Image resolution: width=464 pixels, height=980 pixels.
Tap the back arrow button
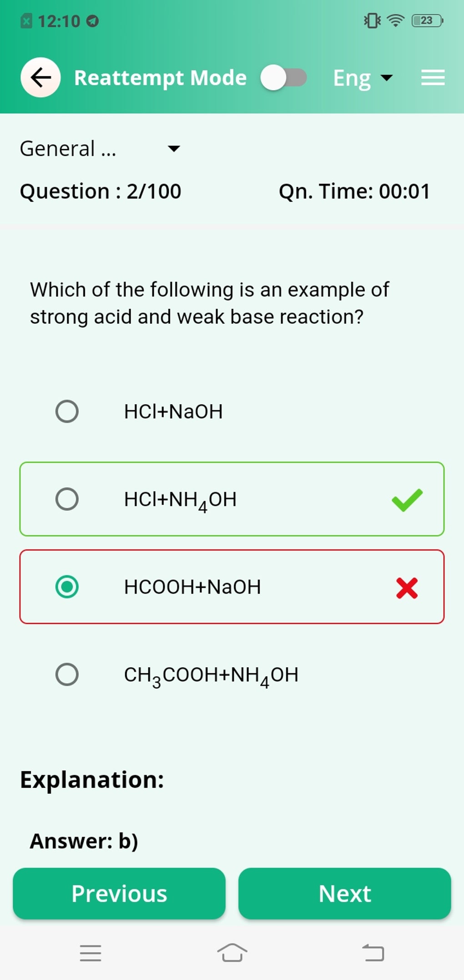pos(40,77)
